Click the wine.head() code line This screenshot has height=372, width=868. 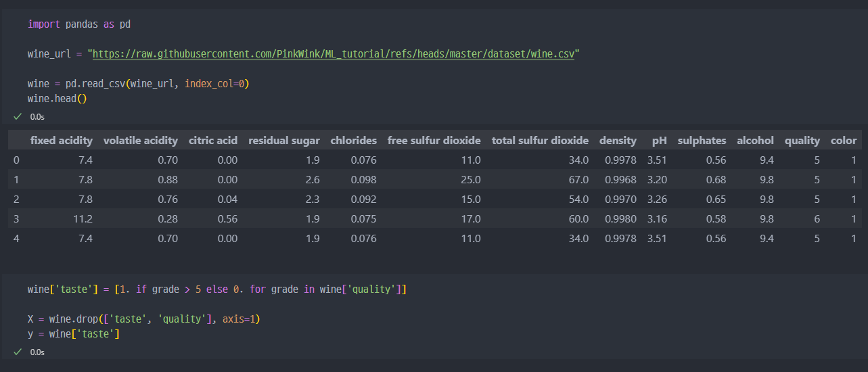click(x=58, y=98)
